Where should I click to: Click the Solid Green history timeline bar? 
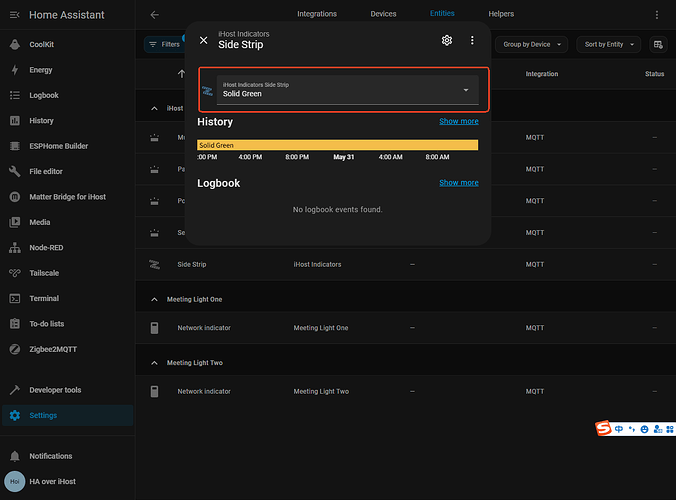[x=338, y=145]
